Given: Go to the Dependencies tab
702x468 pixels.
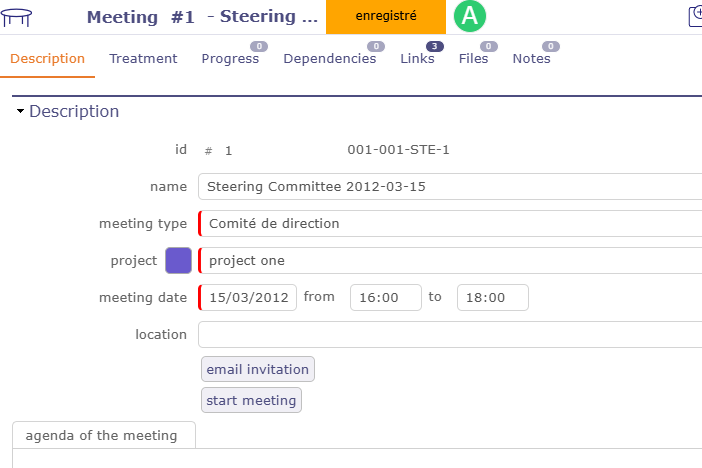Looking at the screenshot, I should [329, 59].
